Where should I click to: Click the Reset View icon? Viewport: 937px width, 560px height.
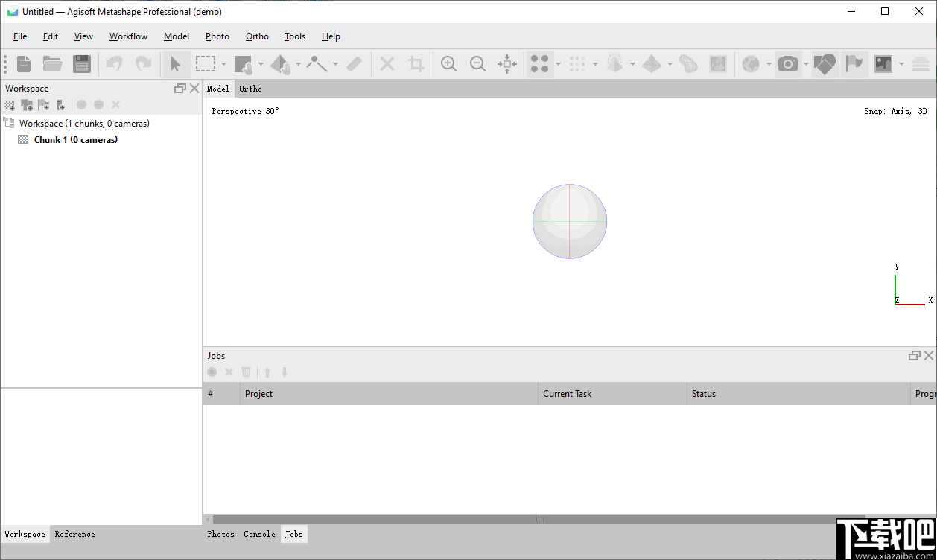pos(506,64)
